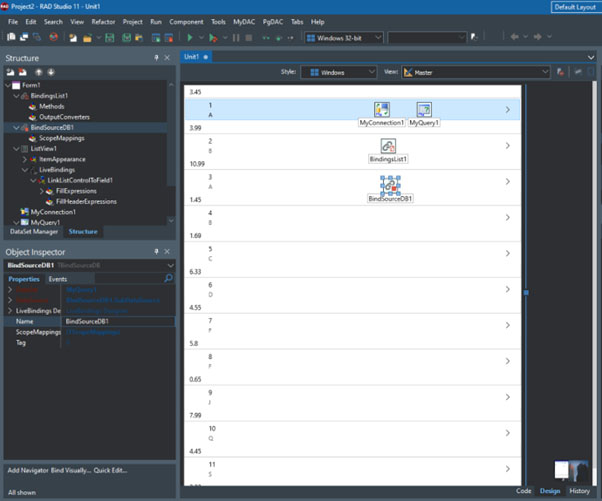Image resolution: width=602 pixels, height=501 pixels.
Task: Select the MyConnection1 component icon on form
Action: [x=382, y=109]
